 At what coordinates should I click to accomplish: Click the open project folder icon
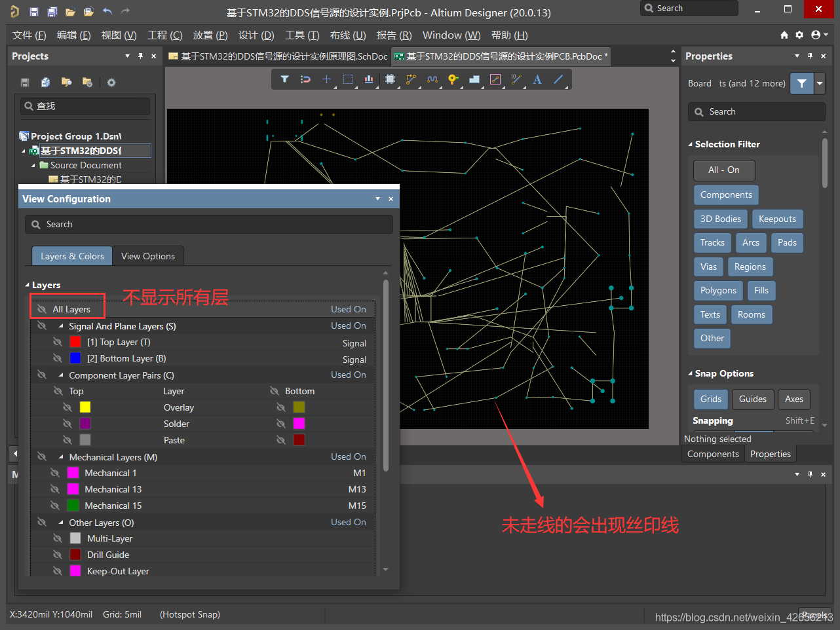(x=88, y=12)
